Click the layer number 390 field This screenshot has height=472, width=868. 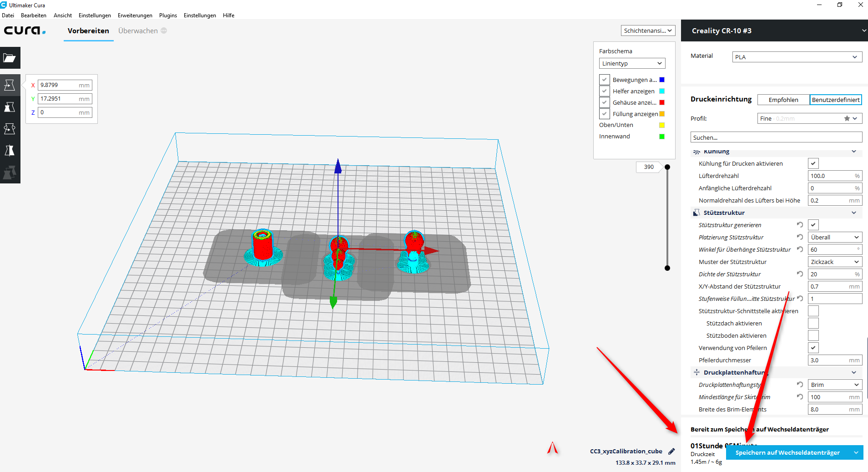(x=649, y=167)
